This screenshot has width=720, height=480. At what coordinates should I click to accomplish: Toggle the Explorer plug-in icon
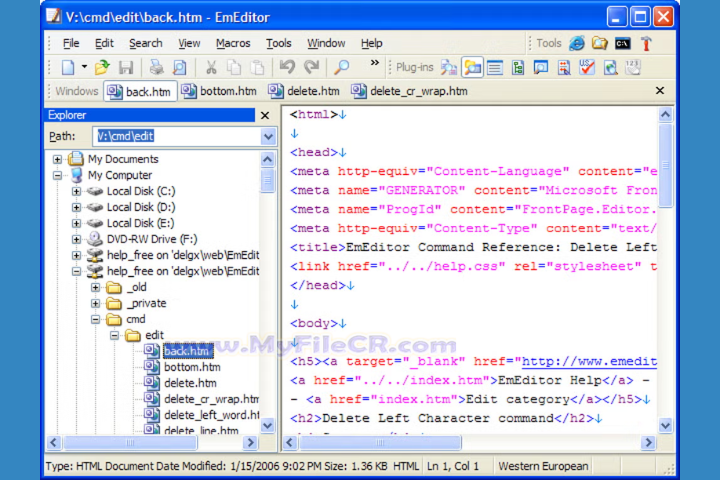(472, 68)
